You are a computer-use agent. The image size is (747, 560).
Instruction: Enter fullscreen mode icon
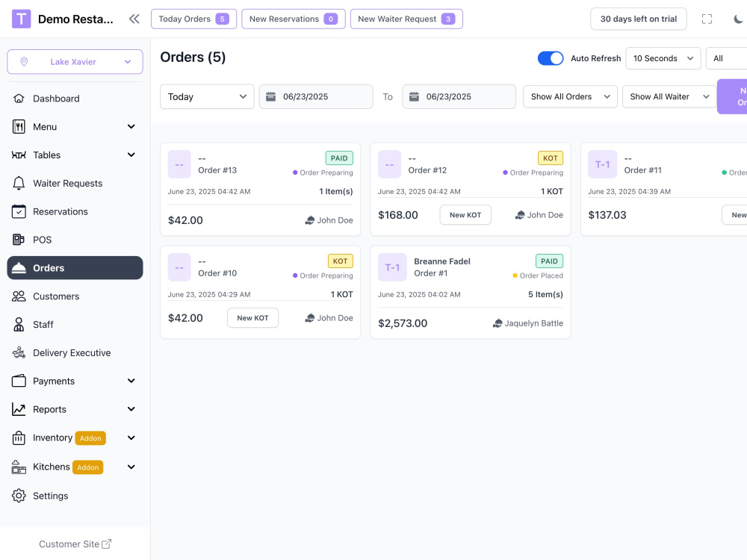(707, 19)
